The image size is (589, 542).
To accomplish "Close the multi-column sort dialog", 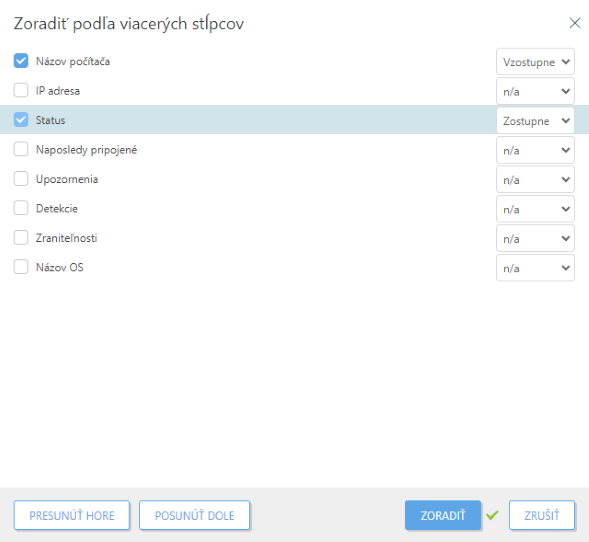I will click(575, 23).
